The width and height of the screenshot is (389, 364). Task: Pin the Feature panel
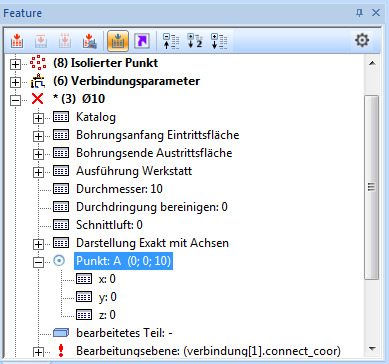point(359,13)
